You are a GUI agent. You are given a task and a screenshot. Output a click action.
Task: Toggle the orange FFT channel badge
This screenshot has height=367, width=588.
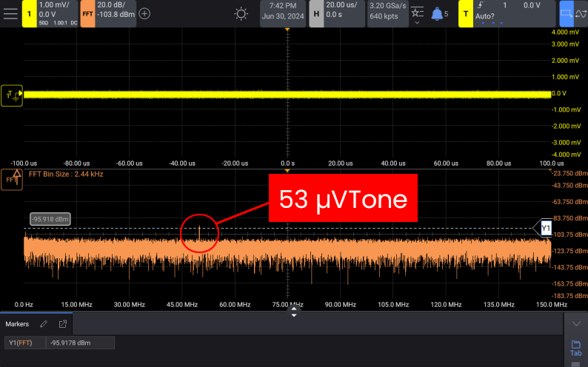tap(87, 13)
